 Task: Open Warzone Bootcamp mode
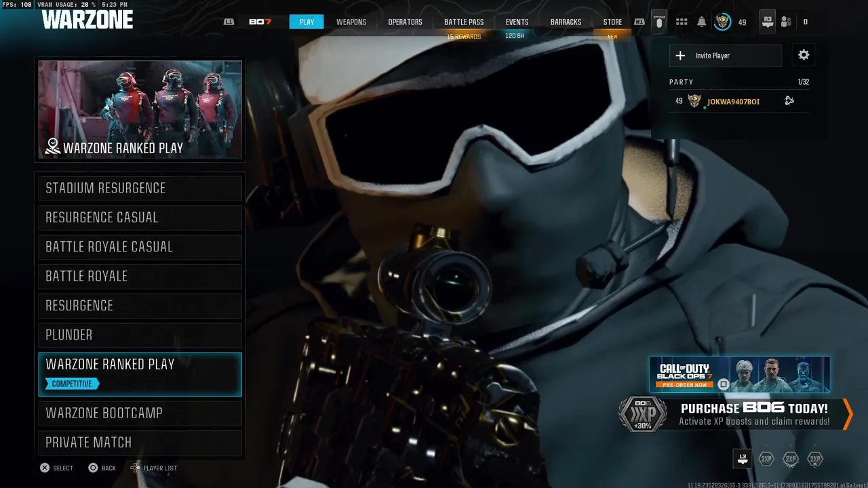pyautogui.click(x=140, y=413)
